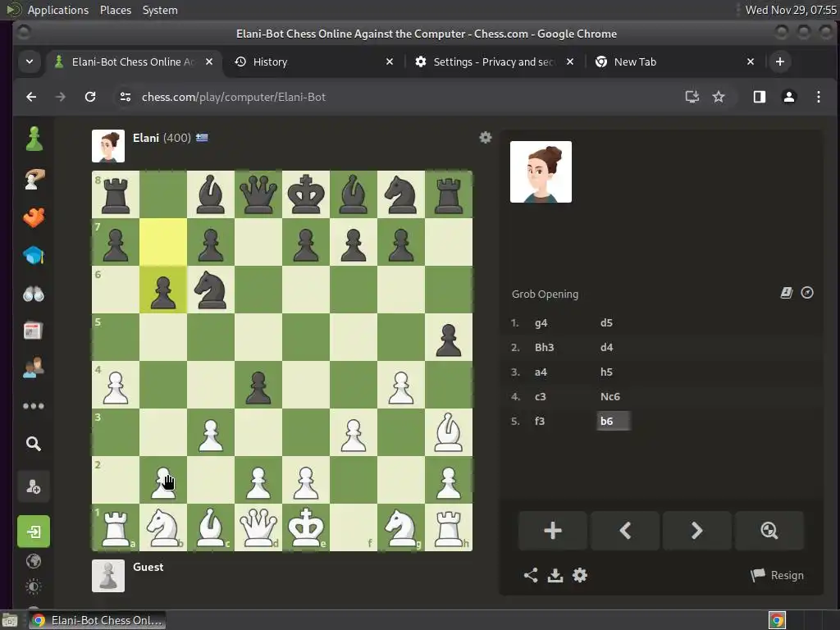Open game analysis magnifier button
Screen dimensions: 840x630
tap(769, 531)
